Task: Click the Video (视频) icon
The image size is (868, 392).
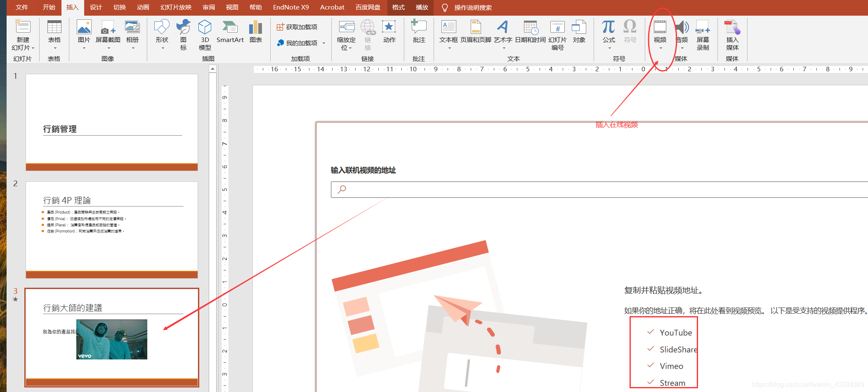Action: 660,26
